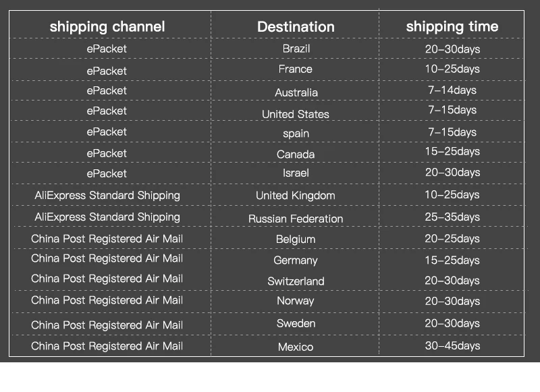540x392 pixels.
Task: Click the "shipping channel" column header
Action: (107, 27)
